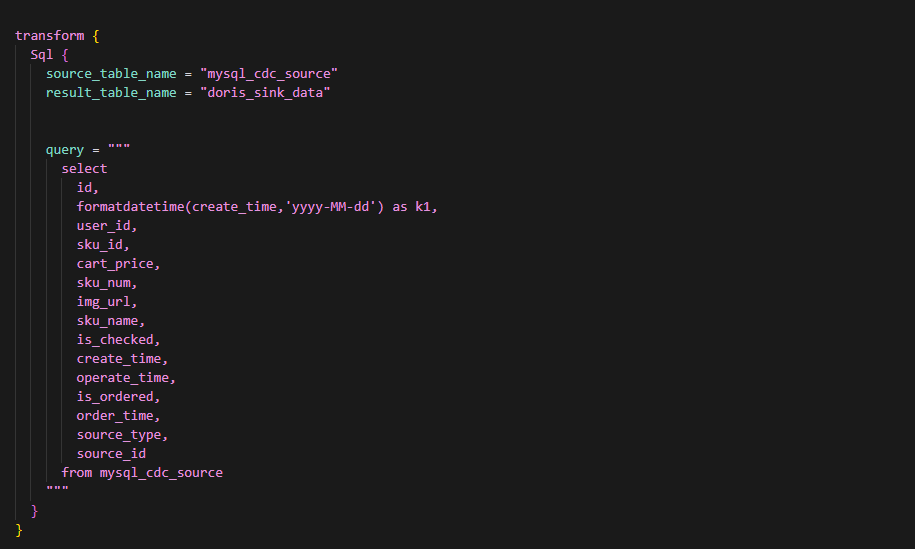The height and width of the screenshot is (549, 915).
Task: Click the from mysql_cdc_source clause
Action: pos(142,473)
